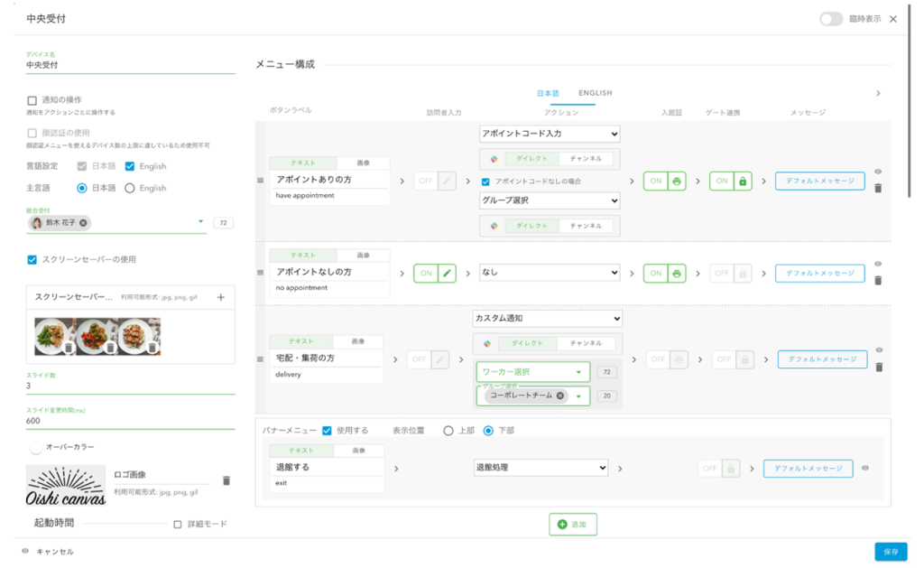Screen dimensions: 924x568
Task: Click the 追加 add button
Action: tap(573, 525)
